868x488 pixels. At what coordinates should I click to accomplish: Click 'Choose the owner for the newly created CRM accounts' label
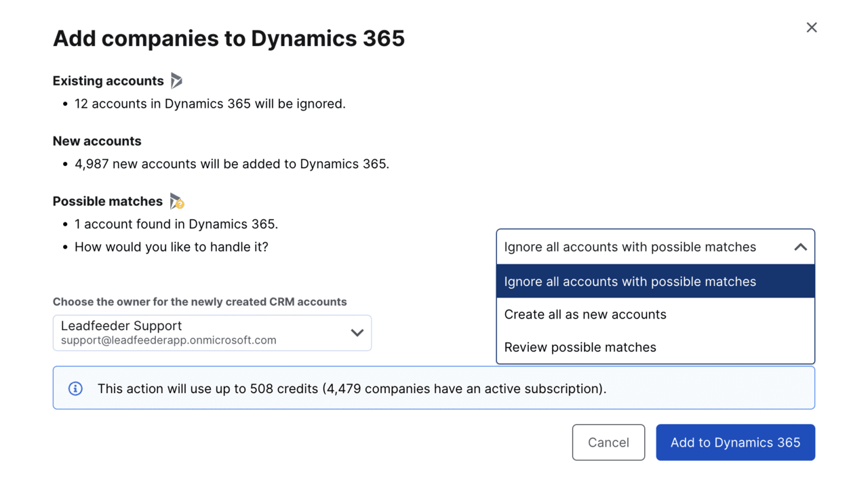click(200, 302)
